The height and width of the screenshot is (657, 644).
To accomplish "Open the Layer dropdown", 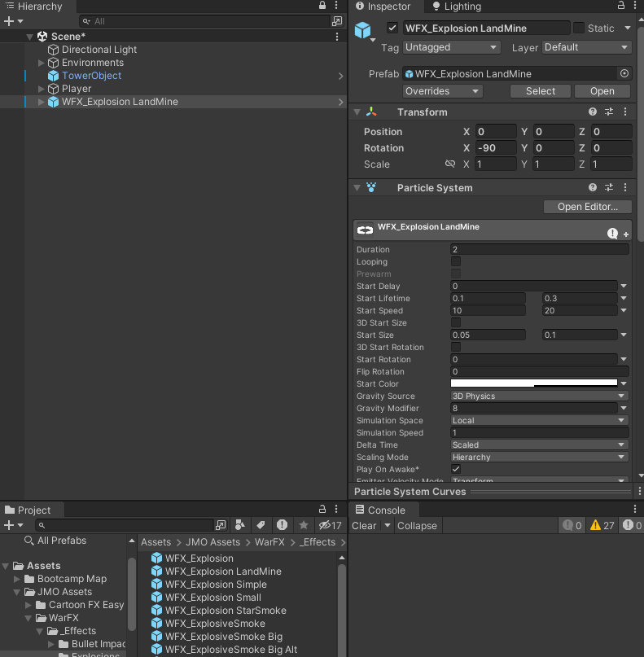I will [586, 47].
